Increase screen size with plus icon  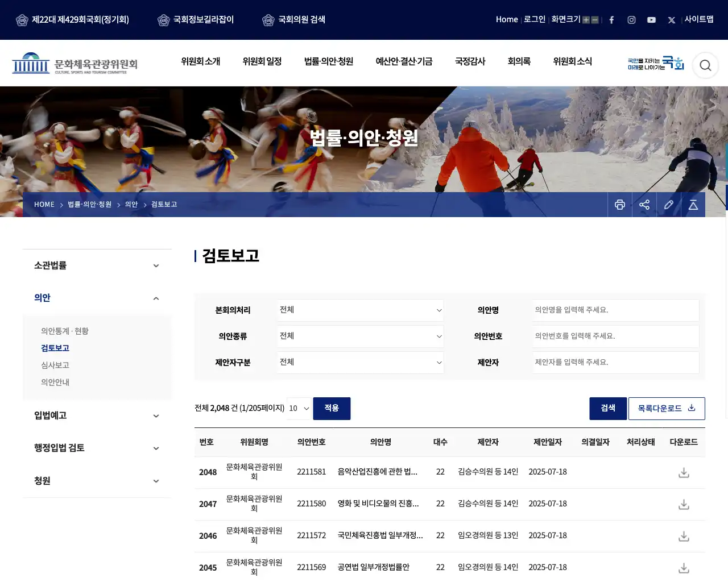[586, 20]
